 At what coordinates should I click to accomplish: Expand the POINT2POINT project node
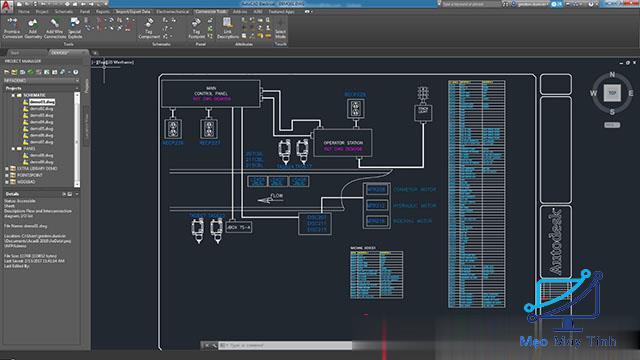click(7, 175)
